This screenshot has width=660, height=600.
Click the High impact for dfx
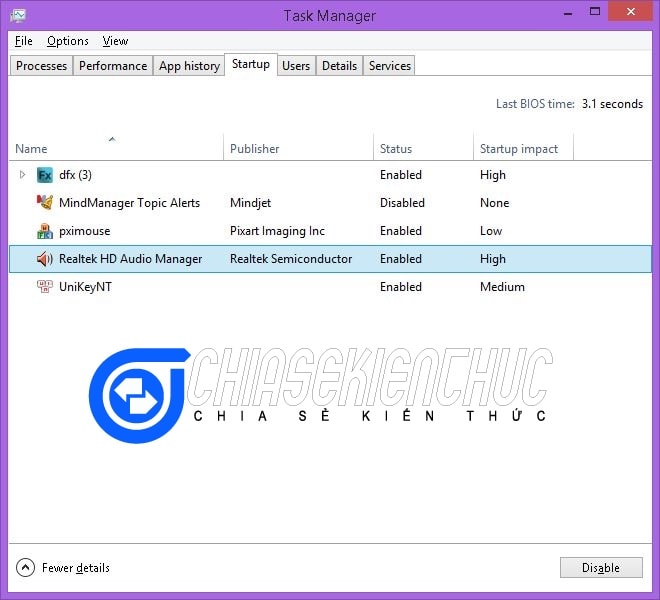[493, 175]
